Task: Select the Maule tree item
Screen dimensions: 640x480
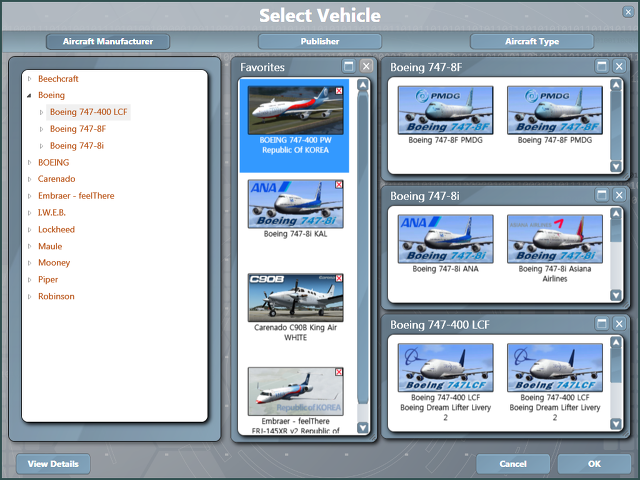Action: click(x=50, y=246)
